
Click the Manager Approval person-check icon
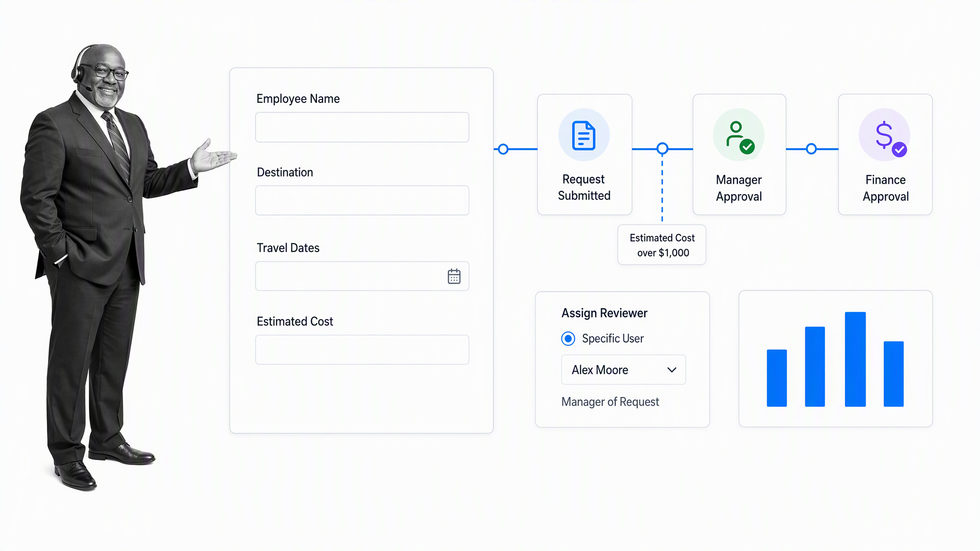click(739, 137)
